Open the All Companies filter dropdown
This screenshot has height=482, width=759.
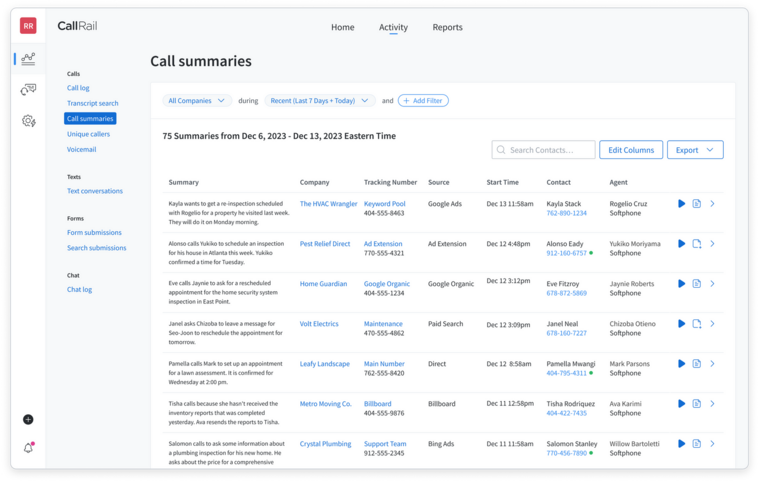coord(197,101)
